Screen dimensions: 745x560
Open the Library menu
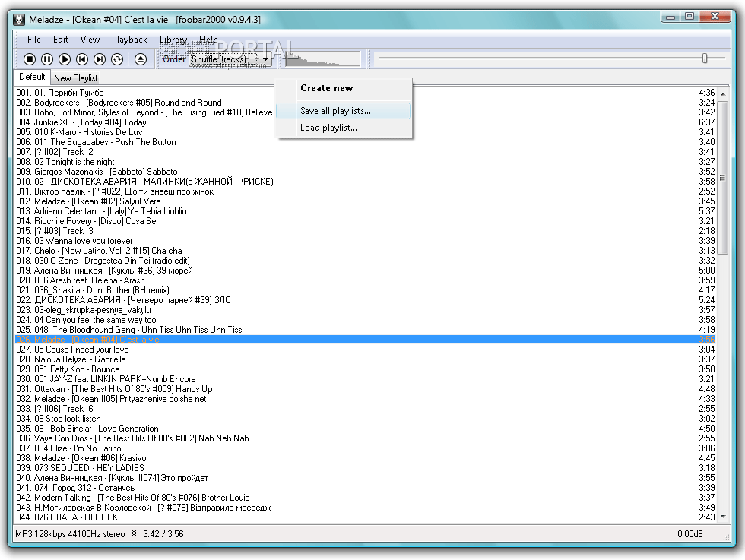click(173, 40)
